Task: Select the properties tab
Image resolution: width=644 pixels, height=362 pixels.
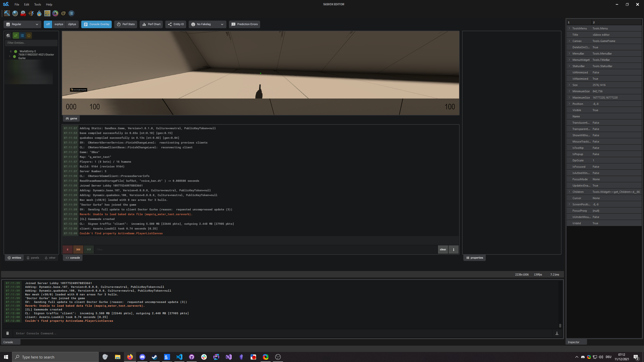Action: 474,258
